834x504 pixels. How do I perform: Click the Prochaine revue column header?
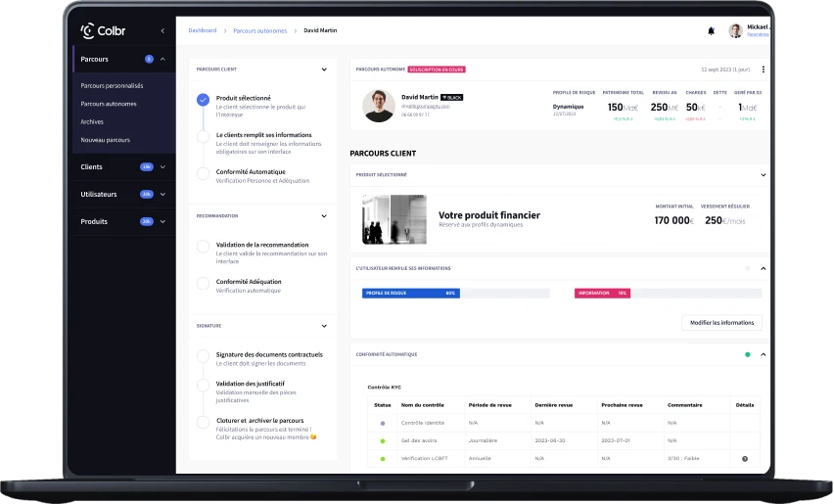point(622,405)
